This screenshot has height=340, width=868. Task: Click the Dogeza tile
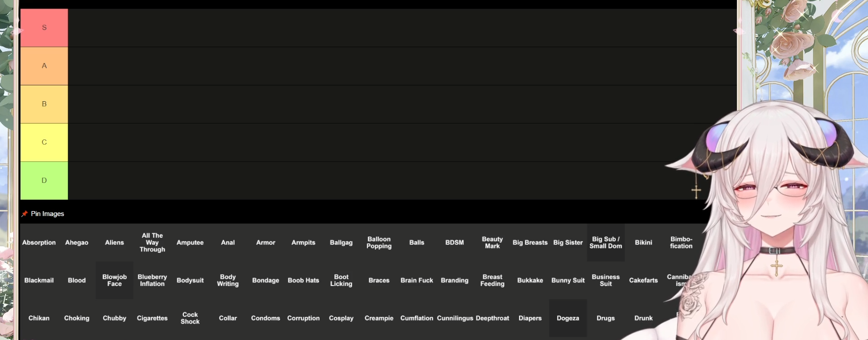568,318
